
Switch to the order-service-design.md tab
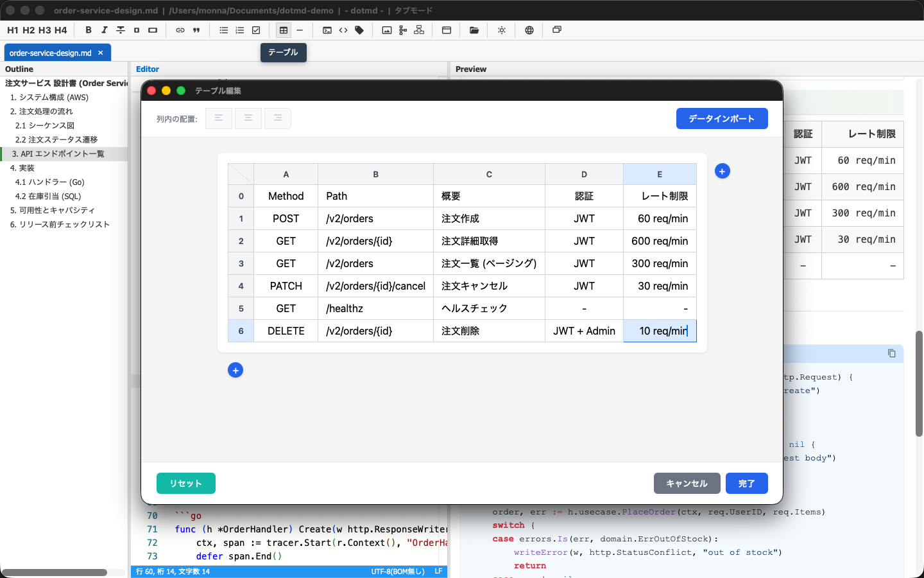pos(51,53)
